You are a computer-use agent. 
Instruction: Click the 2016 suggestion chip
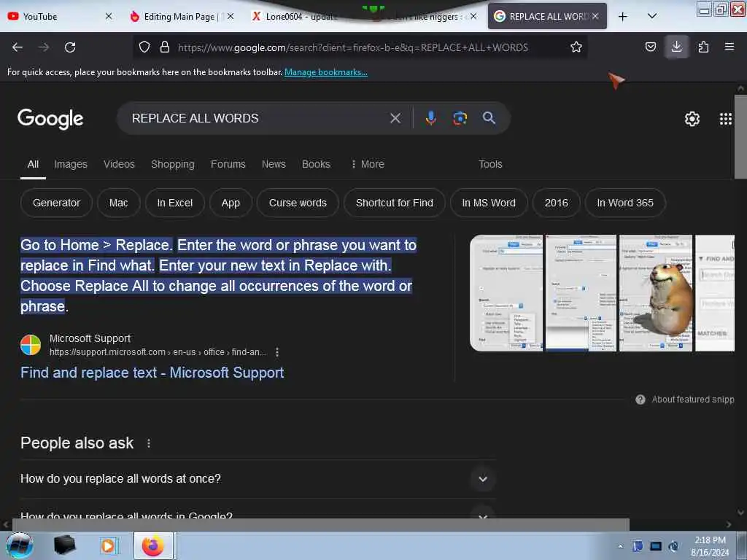[557, 203]
